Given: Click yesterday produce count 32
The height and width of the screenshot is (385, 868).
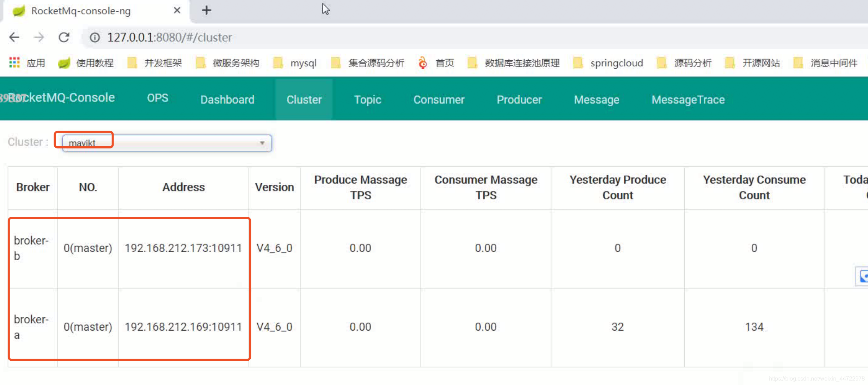Looking at the screenshot, I should click(x=618, y=327).
